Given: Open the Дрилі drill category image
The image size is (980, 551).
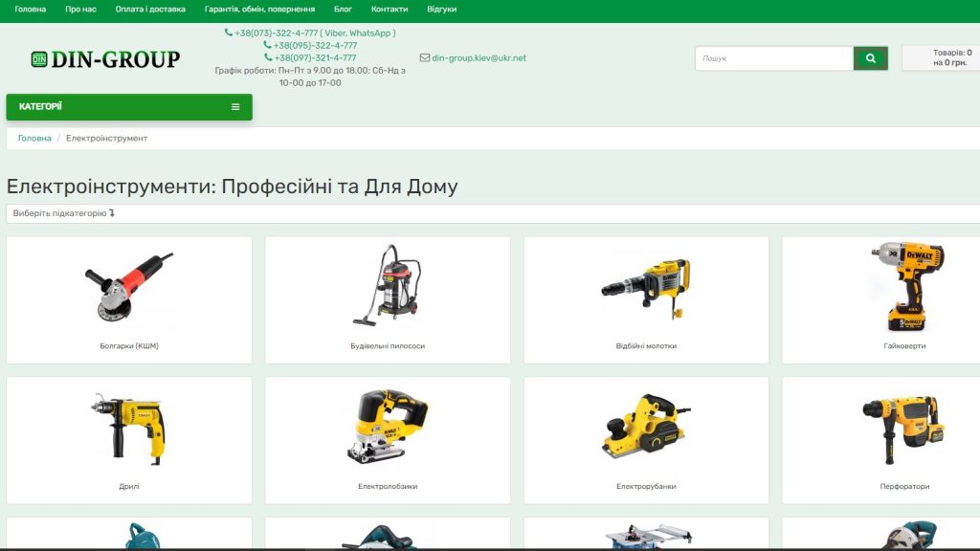Looking at the screenshot, I should tap(129, 427).
